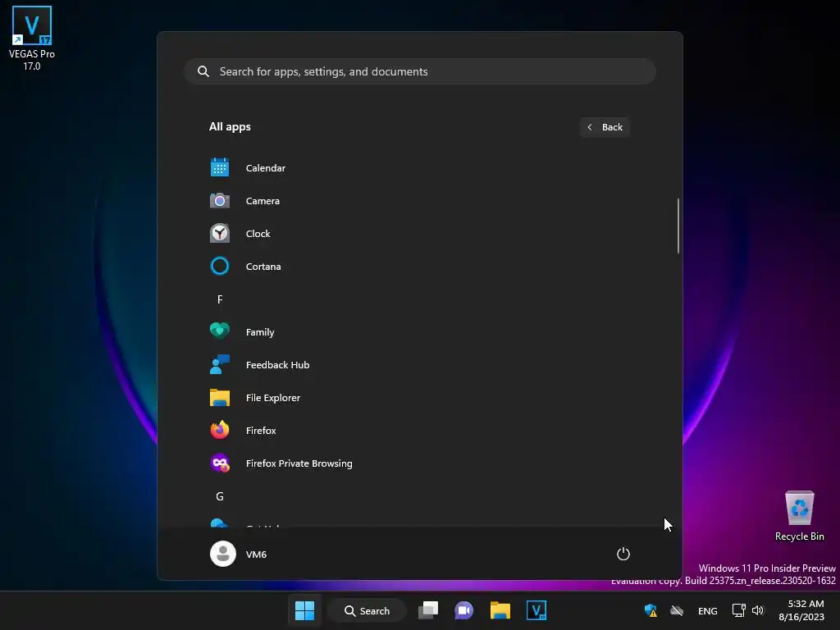Click the Back button in All apps
Image resolution: width=840 pixels, height=630 pixels.
605,127
